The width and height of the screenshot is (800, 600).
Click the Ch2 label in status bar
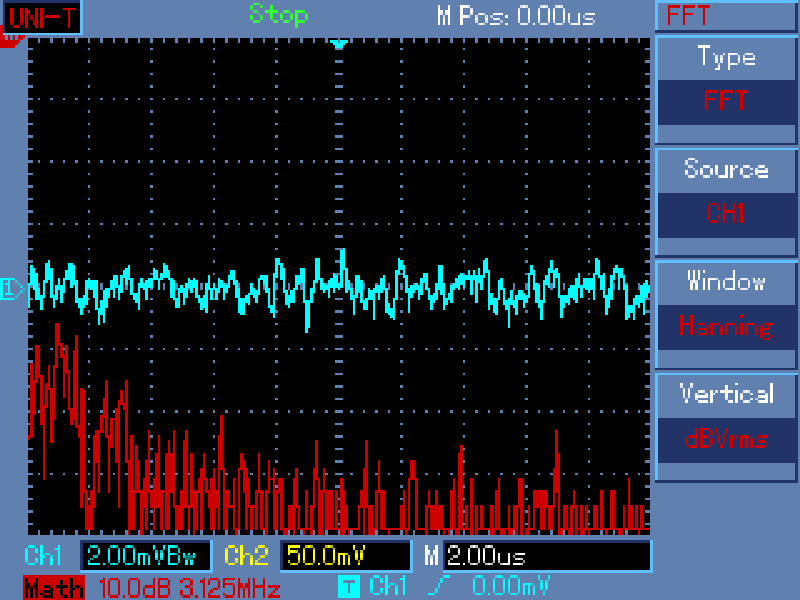click(246, 555)
